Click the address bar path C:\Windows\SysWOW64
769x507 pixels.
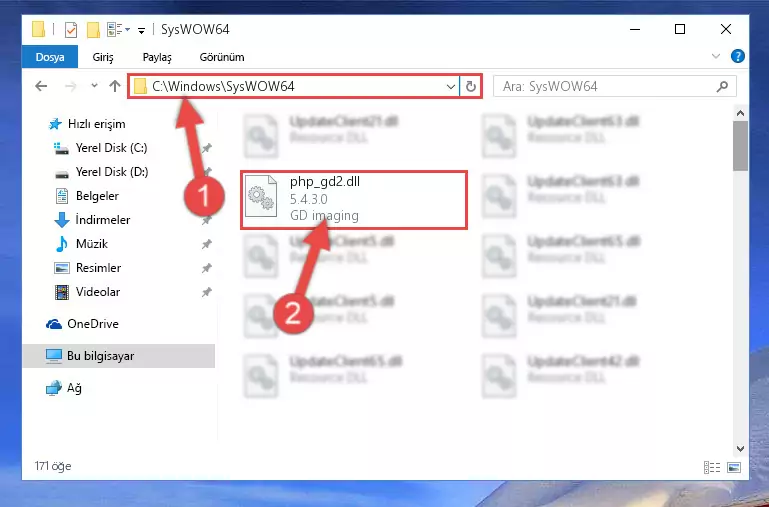(x=223, y=86)
